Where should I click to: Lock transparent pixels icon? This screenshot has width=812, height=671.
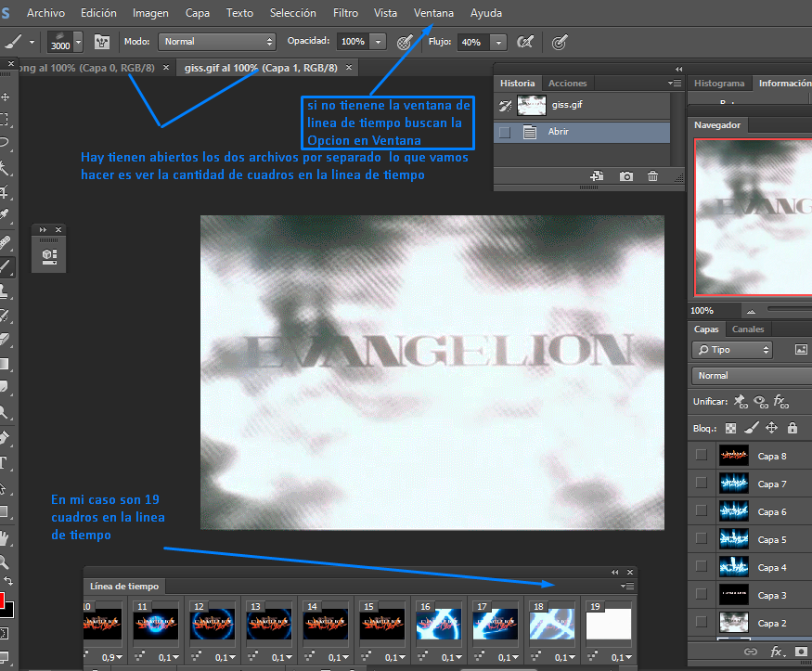[730, 428]
